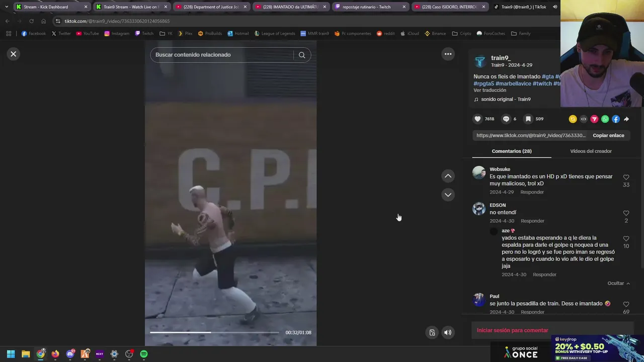Open the #rpgta5 hashtag
The image size is (644, 362).
click(484, 83)
